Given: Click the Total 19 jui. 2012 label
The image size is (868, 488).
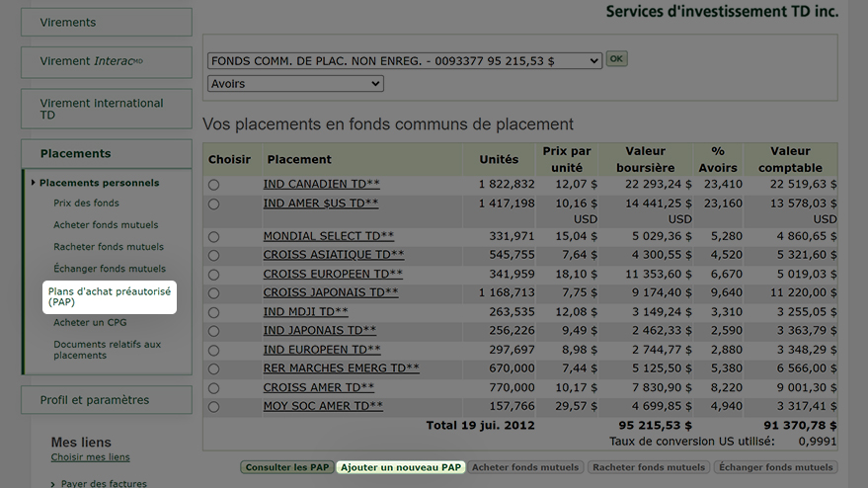Looking at the screenshot, I should [480, 426].
